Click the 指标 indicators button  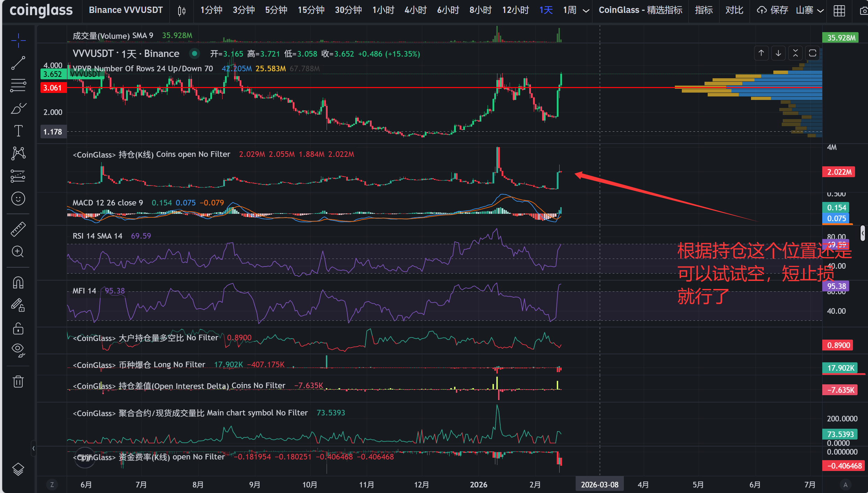[x=703, y=10]
